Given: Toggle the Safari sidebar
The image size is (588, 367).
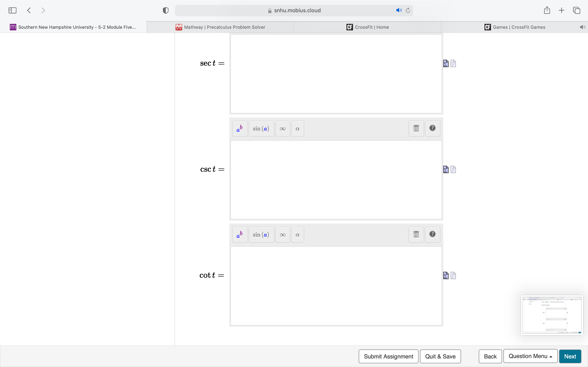Looking at the screenshot, I should pos(12,10).
